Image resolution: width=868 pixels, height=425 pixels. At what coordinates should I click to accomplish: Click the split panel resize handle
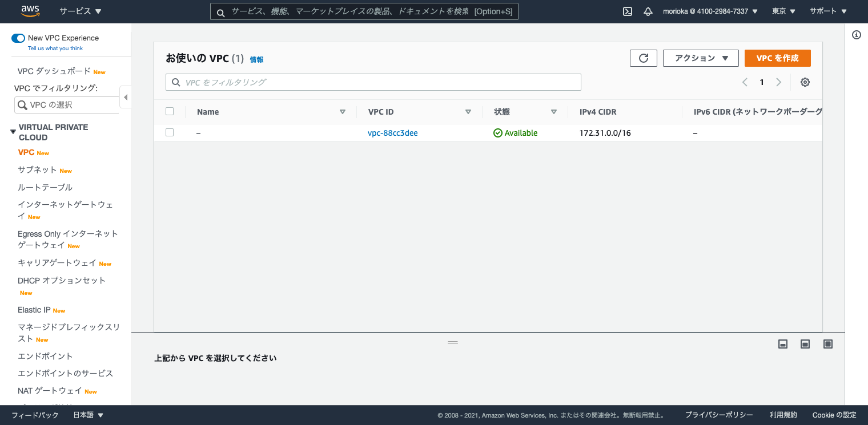click(453, 342)
